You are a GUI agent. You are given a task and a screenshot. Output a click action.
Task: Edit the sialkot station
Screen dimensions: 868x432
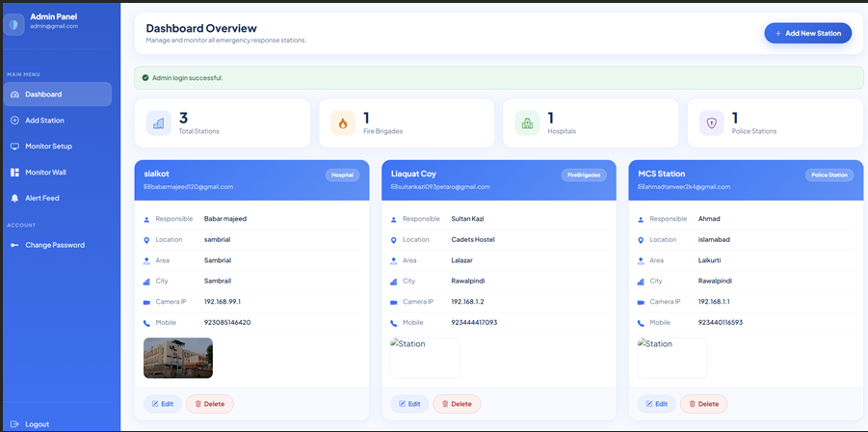[x=163, y=404]
